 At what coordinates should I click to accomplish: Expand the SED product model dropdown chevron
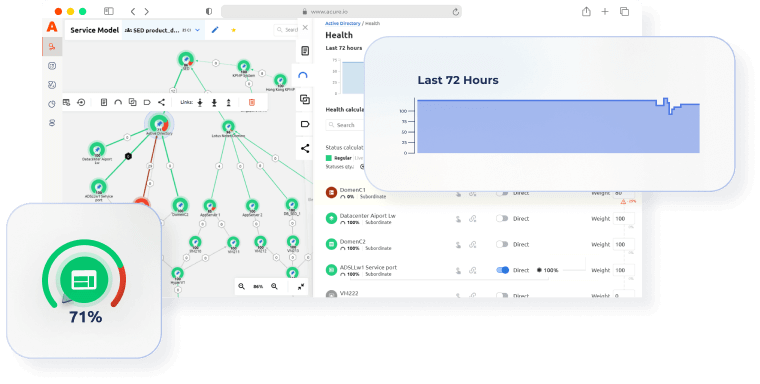tap(198, 30)
